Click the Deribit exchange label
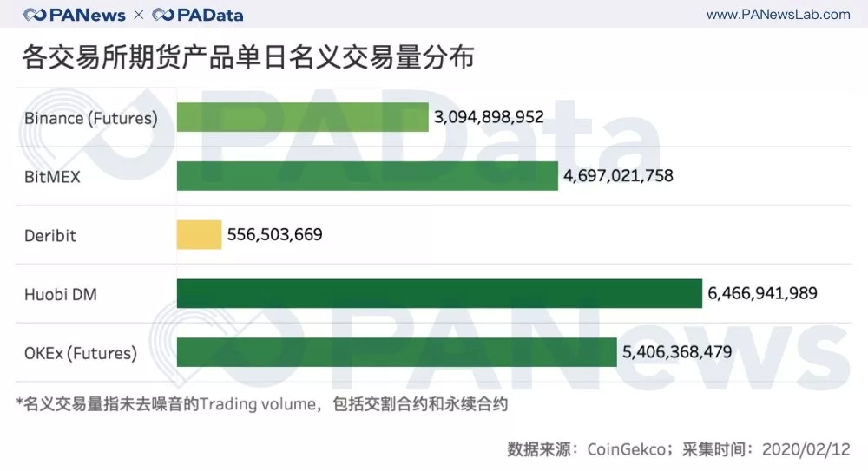 tap(50, 236)
